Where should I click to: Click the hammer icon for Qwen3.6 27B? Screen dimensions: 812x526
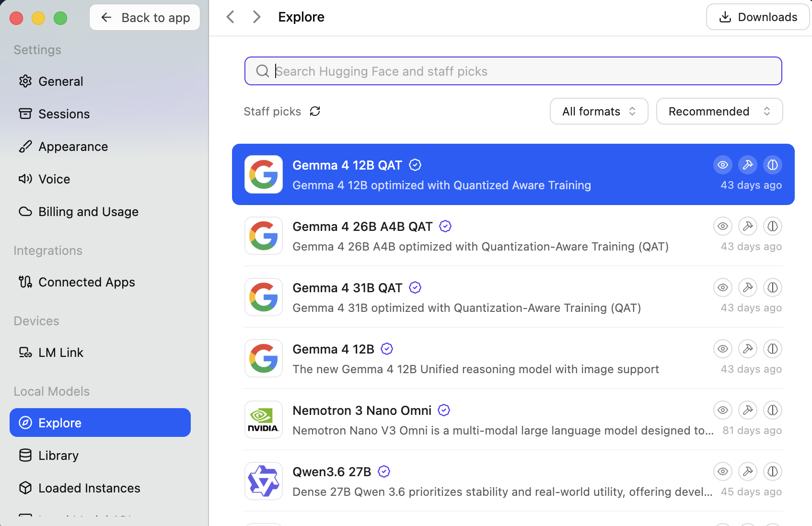[748, 471]
